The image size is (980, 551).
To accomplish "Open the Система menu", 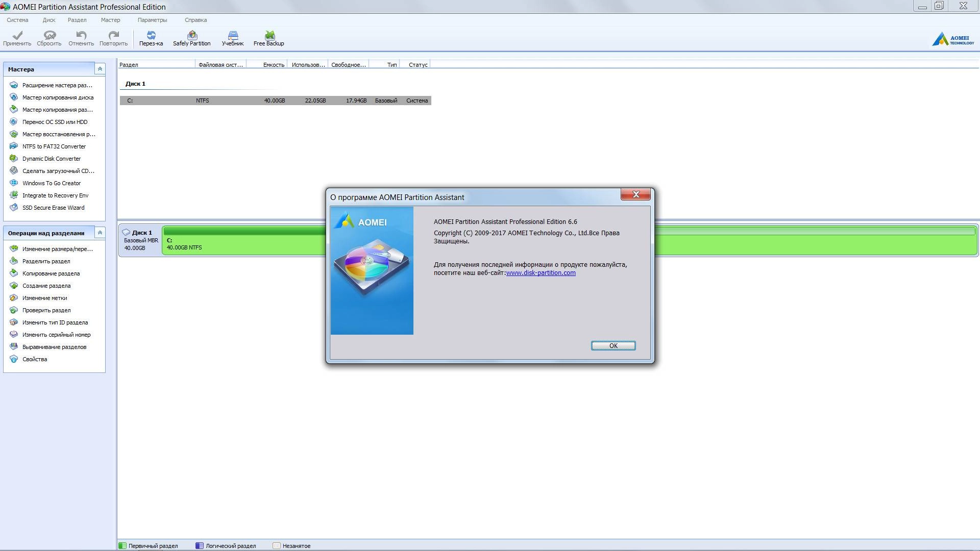I will tap(17, 20).
